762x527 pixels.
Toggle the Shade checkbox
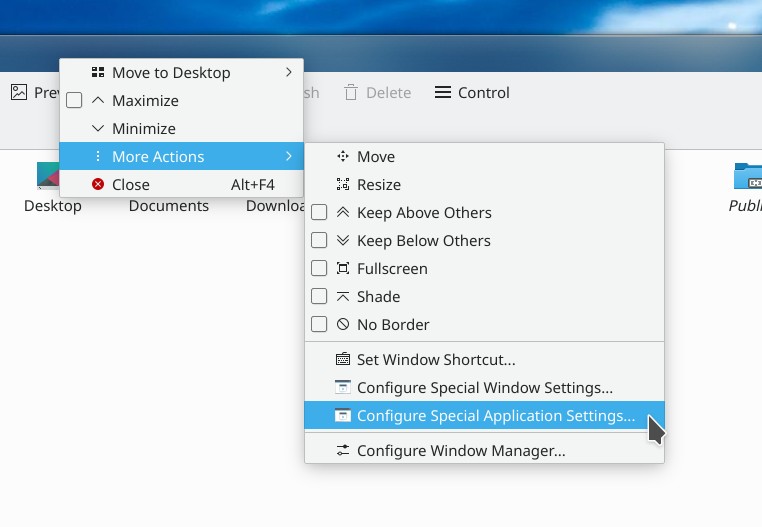click(x=319, y=297)
